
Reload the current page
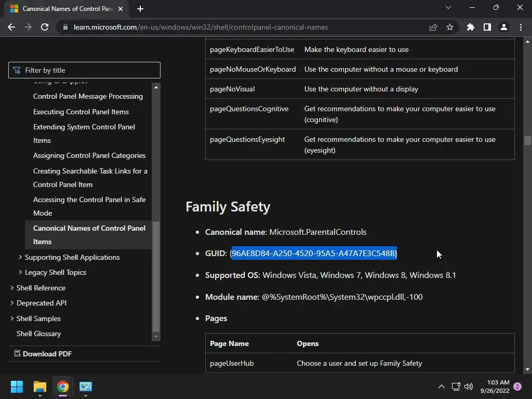tap(45, 27)
